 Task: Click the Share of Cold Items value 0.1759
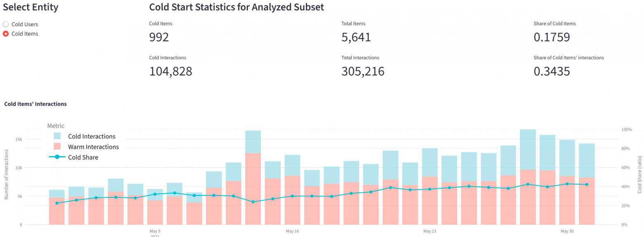pyautogui.click(x=552, y=38)
